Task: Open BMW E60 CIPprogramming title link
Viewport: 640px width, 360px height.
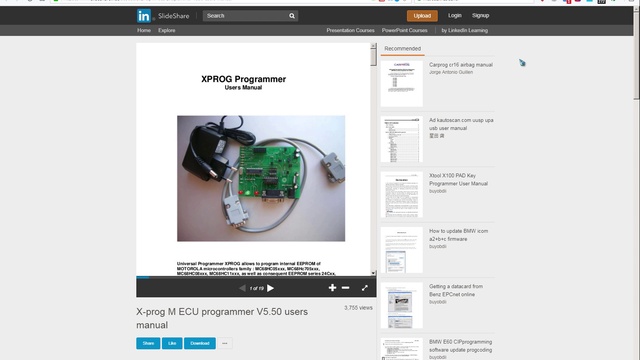Action: click(460, 346)
